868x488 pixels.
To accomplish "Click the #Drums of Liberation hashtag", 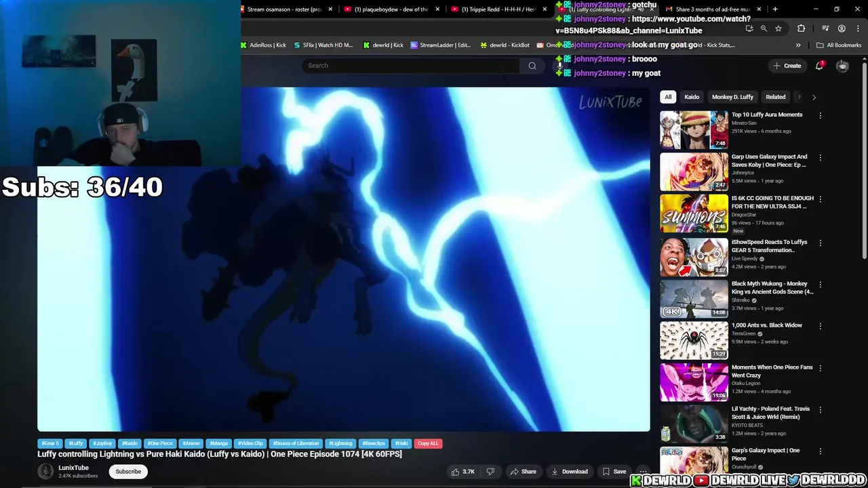I will [x=295, y=443].
